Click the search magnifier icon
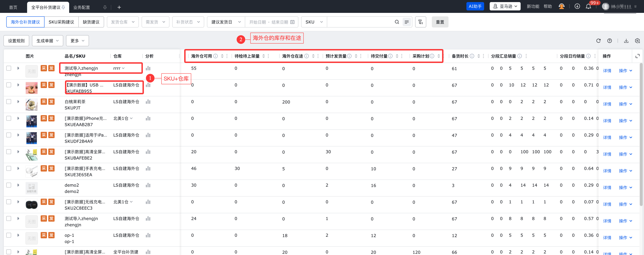This screenshot has height=255, width=644. click(397, 22)
